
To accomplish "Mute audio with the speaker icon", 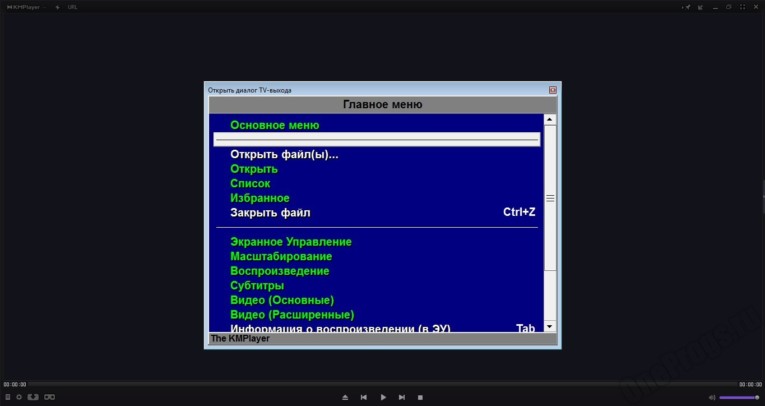I will (712, 398).
